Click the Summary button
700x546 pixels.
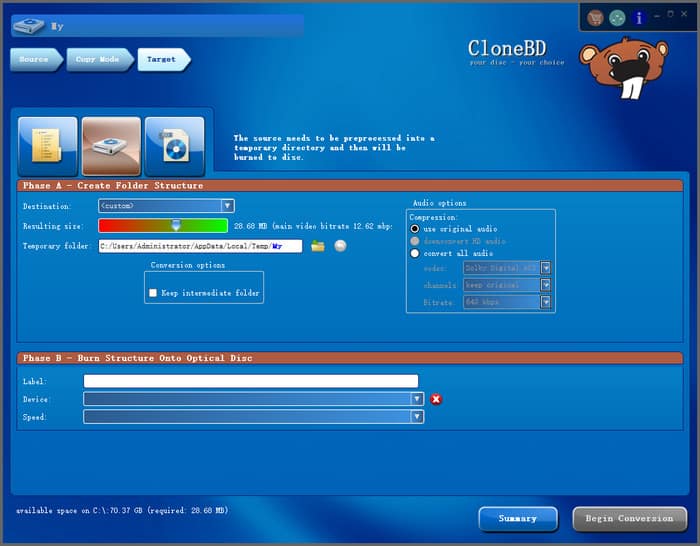518,518
